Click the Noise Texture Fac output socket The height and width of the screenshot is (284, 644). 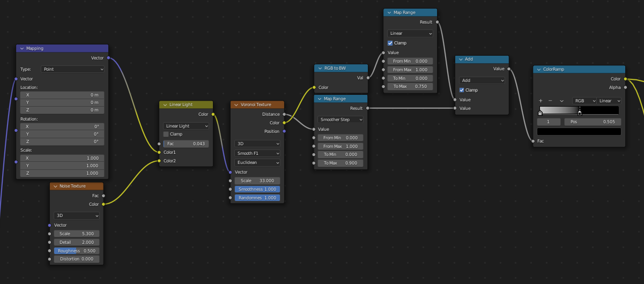pos(103,196)
